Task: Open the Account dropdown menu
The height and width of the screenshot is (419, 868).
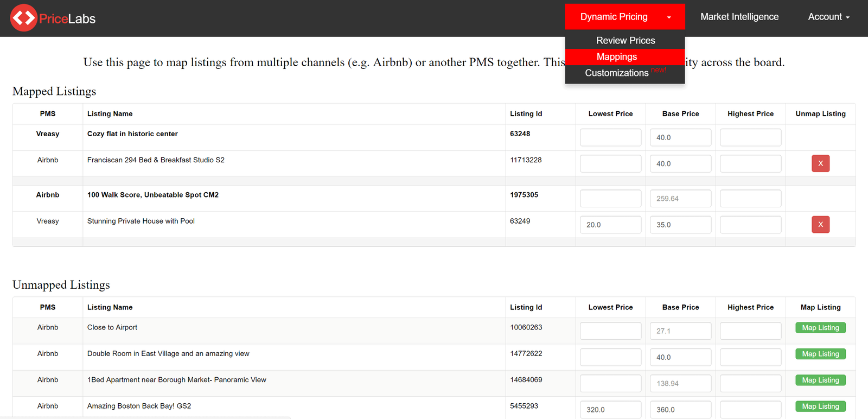Action: tap(828, 17)
